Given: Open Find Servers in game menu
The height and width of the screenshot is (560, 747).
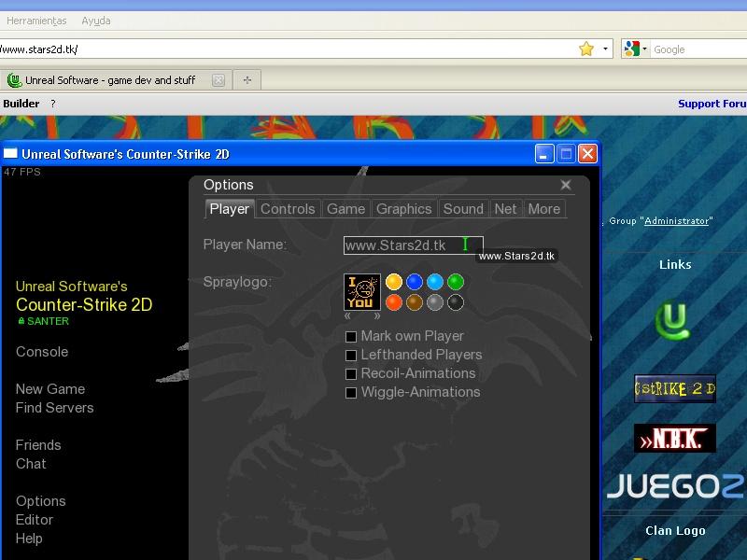Looking at the screenshot, I should click(x=54, y=408).
